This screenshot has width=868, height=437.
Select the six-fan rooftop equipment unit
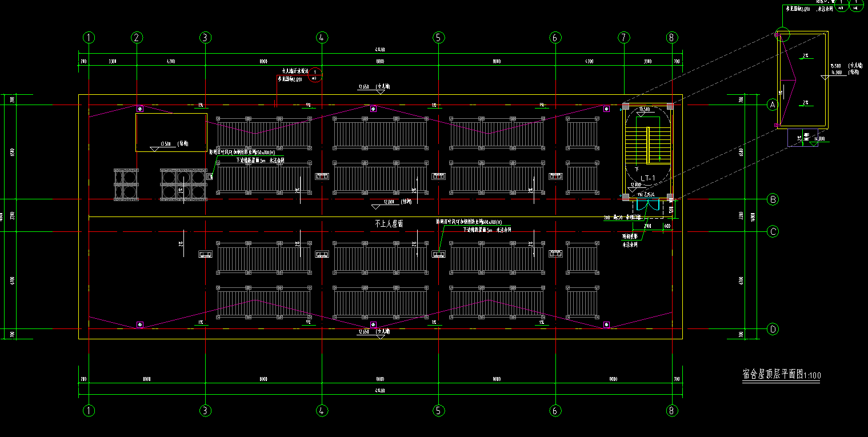click(183, 185)
